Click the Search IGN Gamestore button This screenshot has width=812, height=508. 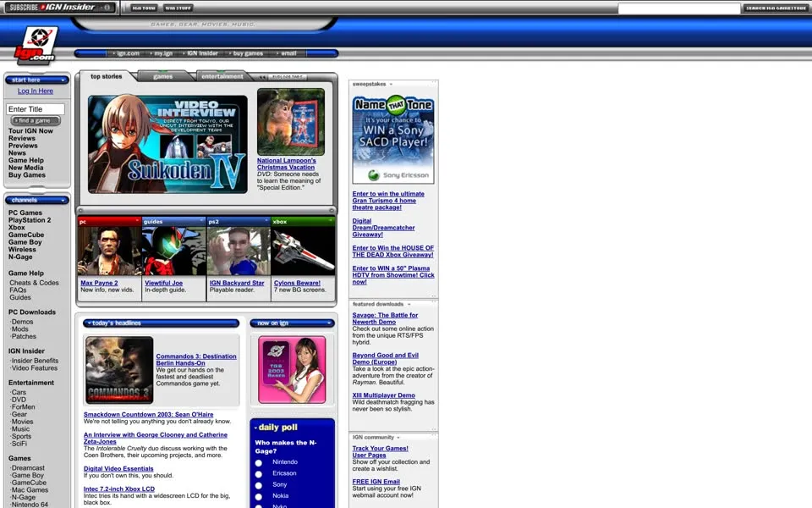[776, 8]
